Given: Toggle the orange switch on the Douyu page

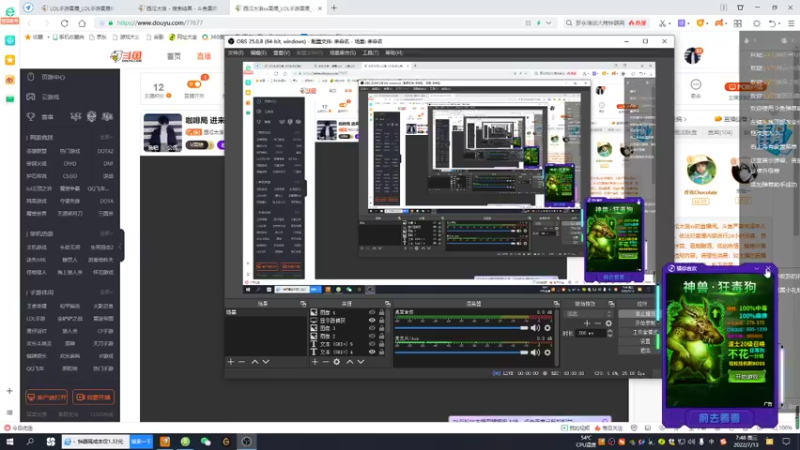Looking at the screenshot, I should pyautogui.click(x=194, y=84).
